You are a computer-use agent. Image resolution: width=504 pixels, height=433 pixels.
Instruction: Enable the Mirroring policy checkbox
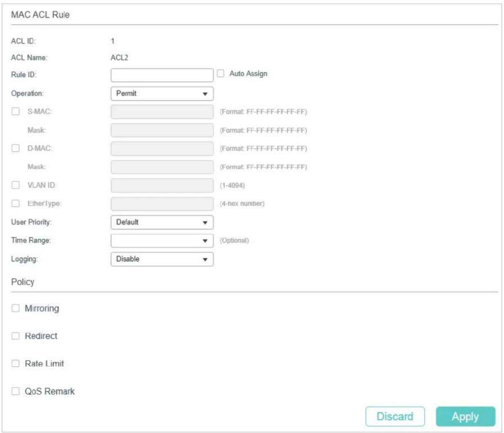pos(16,308)
